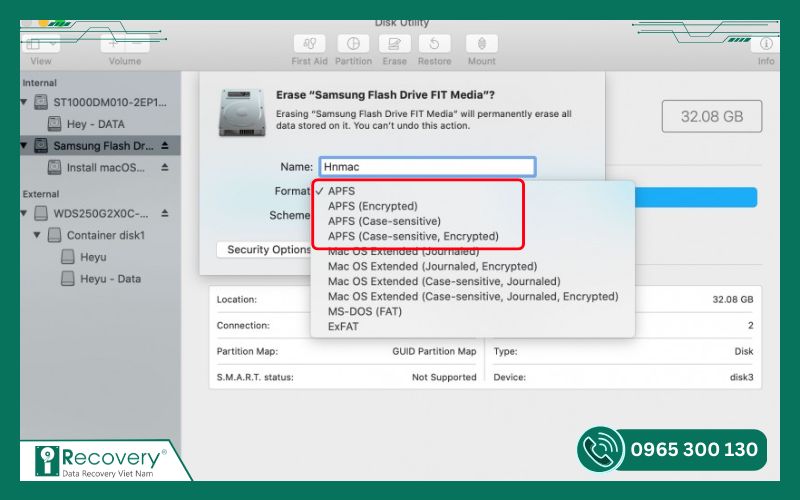Screen dimensions: 800x500
Task: Click the Hey - DATA volume icon
Action: point(54,124)
